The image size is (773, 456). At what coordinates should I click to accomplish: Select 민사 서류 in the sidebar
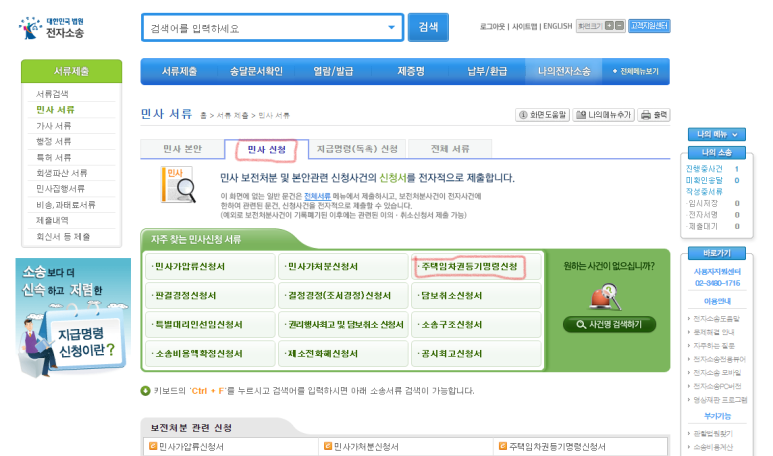click(x=55, y=109)
